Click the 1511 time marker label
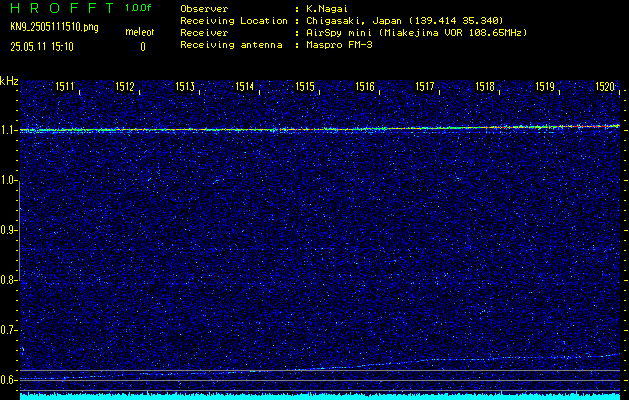Image resolution: width=629 pixels, height=400 pixels. (65, 86)
